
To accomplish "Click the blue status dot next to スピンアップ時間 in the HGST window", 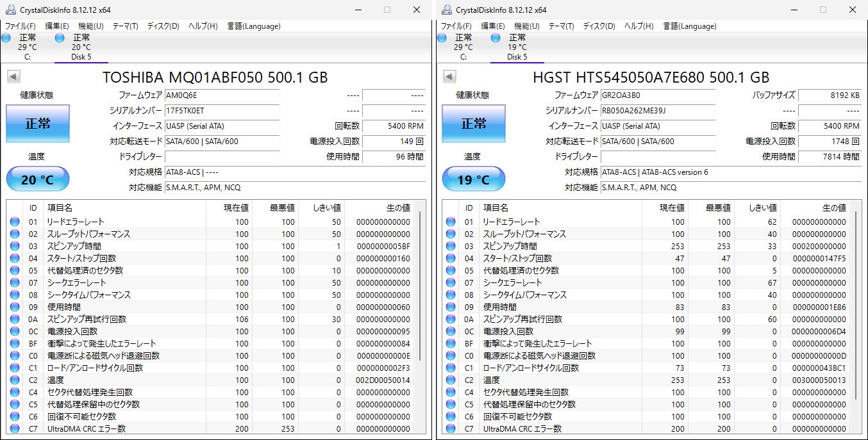I will 450,246.
